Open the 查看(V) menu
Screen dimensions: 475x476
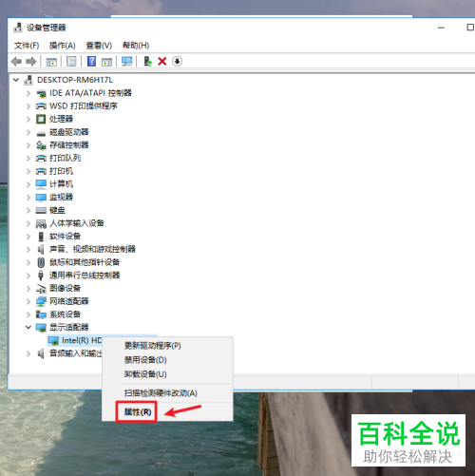pyautogui.click(x=99, y=46)
